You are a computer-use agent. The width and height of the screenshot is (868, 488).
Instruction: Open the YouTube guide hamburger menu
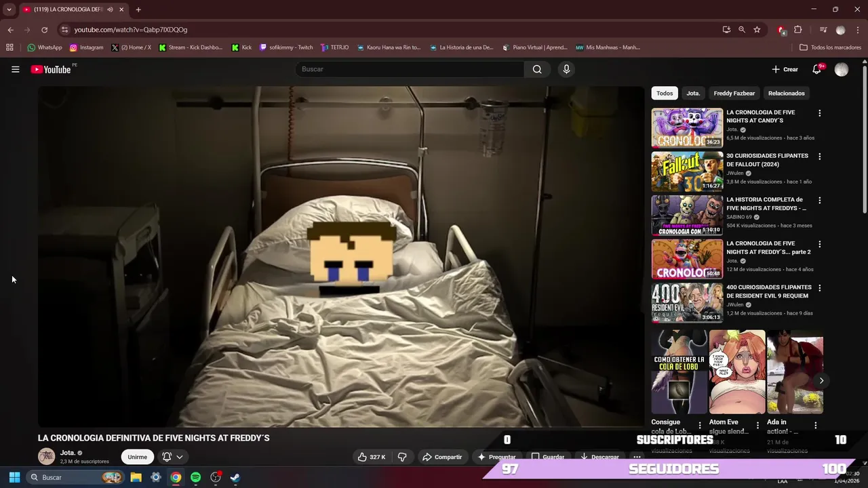tap(15, 69)
